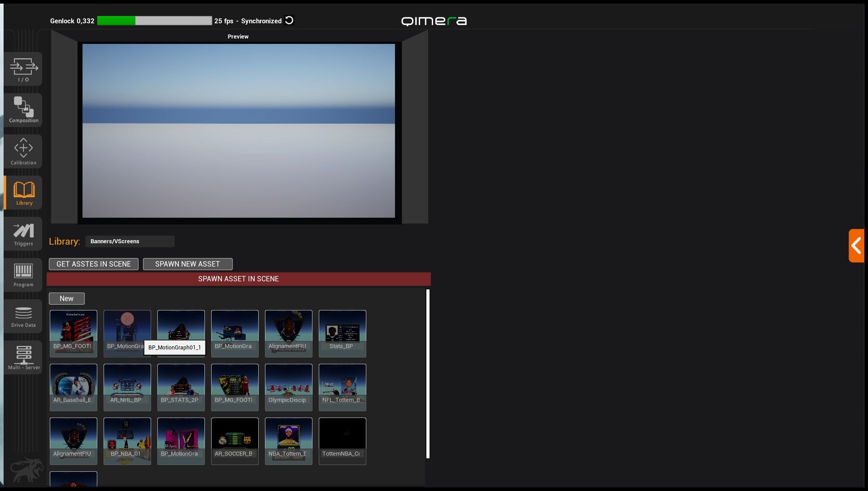The width and height of the screenshot is (868, 491).
Task: Click the red X remove badge on thumbnail
Action: pyautogui.click(x=127, y=319)
